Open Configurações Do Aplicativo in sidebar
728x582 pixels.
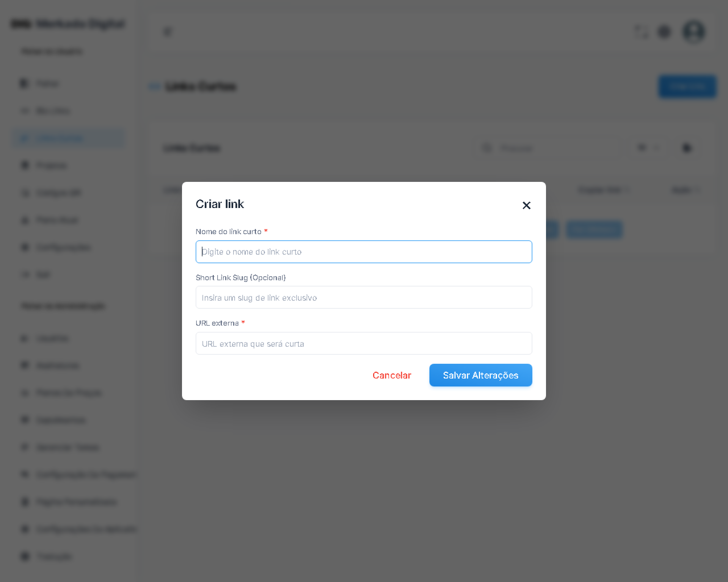[86, 529]
